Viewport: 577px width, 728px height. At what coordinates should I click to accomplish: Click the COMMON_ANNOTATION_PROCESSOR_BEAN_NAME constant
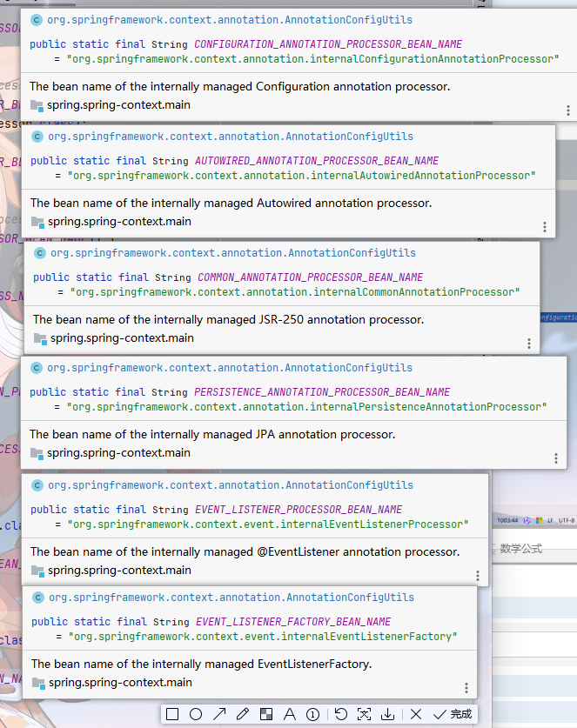tap(311, 277)
